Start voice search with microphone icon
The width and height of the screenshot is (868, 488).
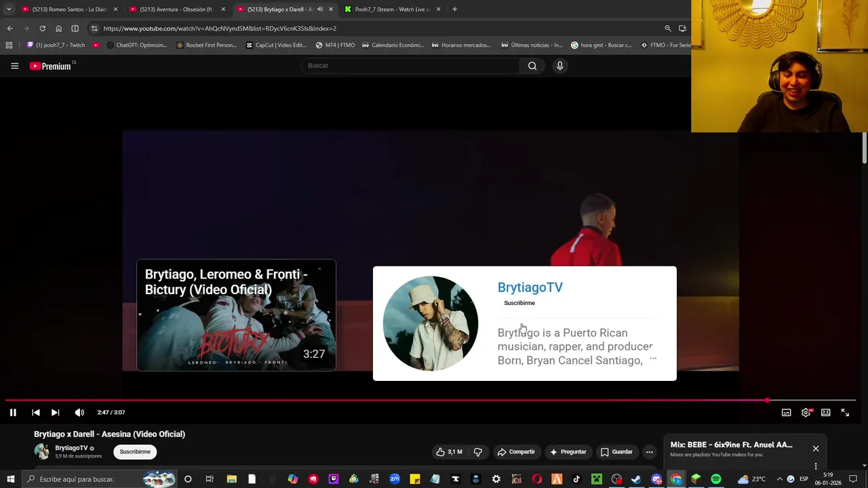[x=559, y=66]
